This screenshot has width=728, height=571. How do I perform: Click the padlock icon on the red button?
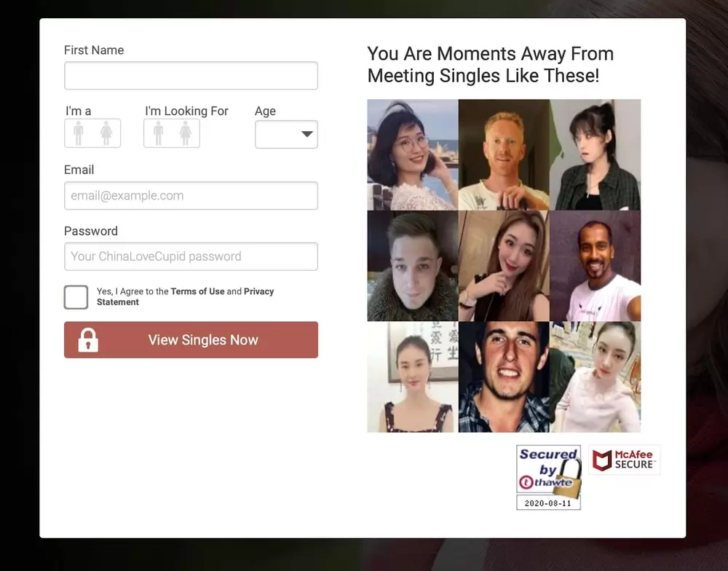click(x=88, y=340)
